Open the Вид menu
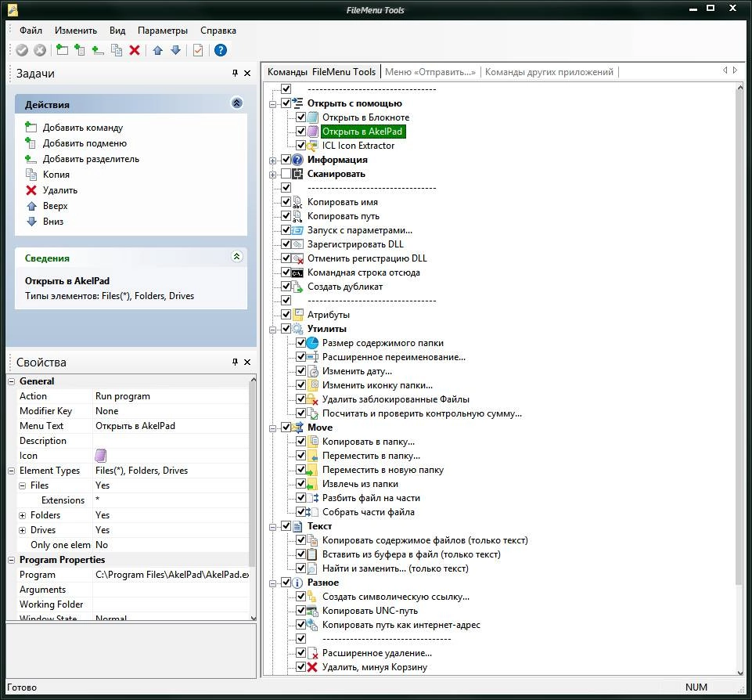 click(117, 31)
